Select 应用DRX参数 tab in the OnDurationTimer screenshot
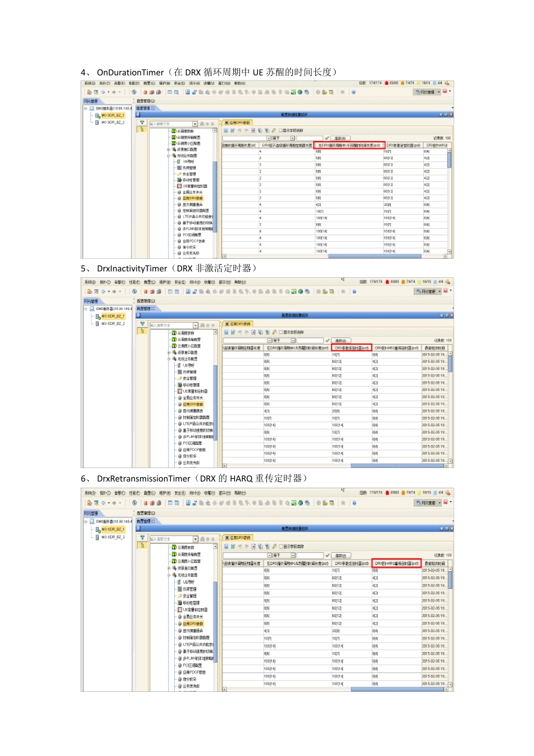Image resolution: width=534 pixels, height=756 pixels. click(238, 123)
